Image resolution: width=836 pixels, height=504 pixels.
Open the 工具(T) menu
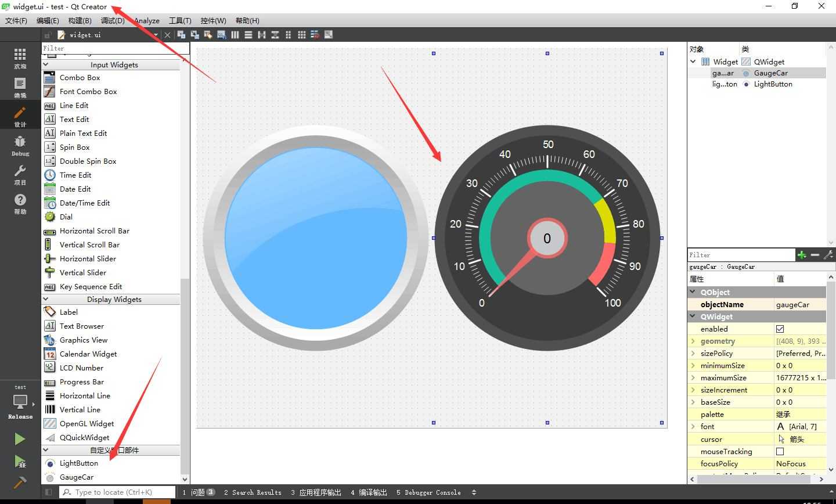180,20
